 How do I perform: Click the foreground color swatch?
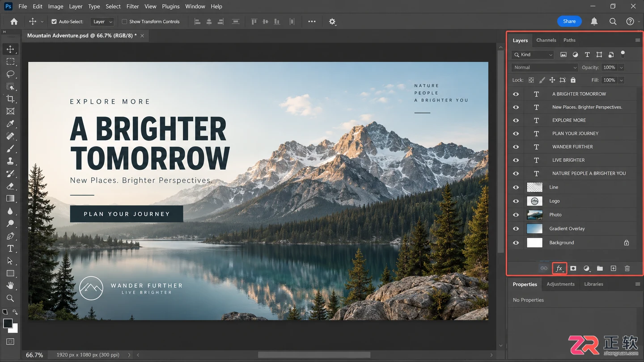(8, 324)
